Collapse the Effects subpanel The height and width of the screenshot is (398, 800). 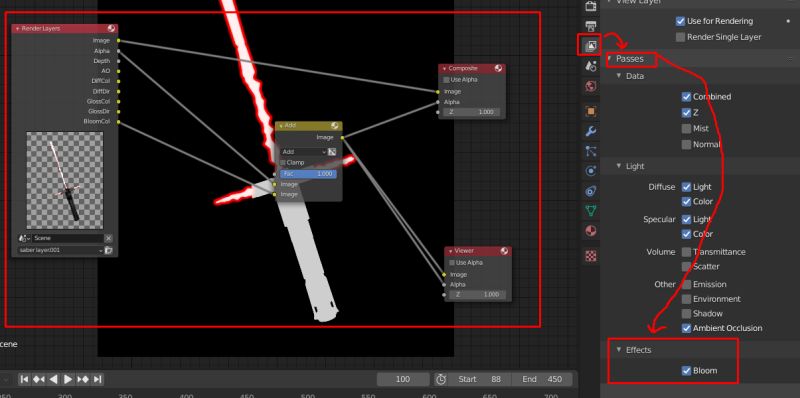coord(619,350)
